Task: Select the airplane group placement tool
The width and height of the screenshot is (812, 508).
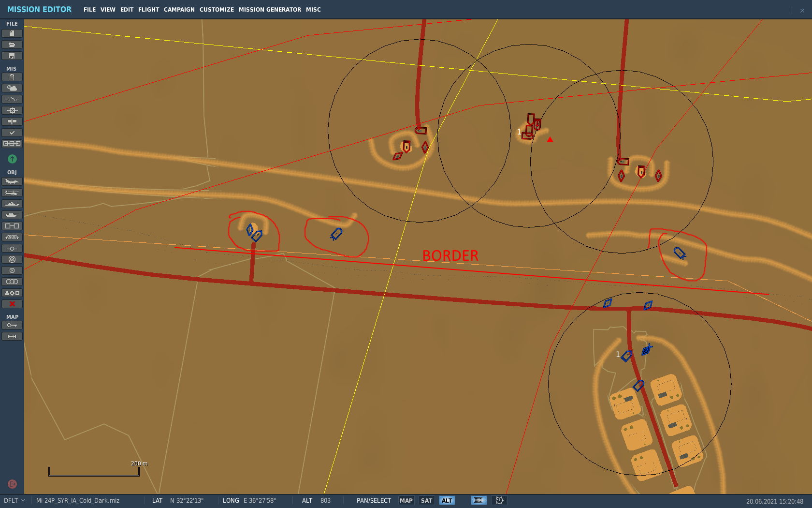Action: pos(12,181)
